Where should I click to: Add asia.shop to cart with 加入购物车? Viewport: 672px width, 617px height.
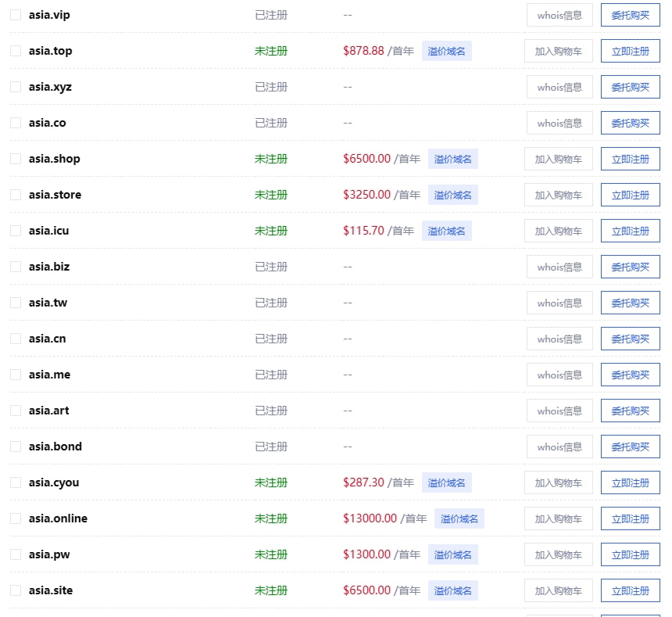click(x=558, y=159)
